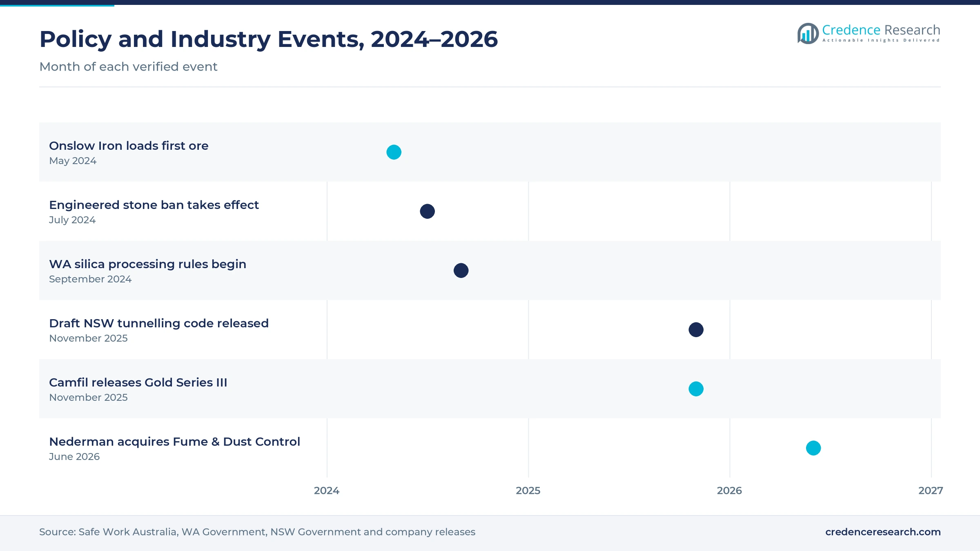Select the Nederman June 2026 marker
Viewport: 980px width, 551px height.
point(813,448)
